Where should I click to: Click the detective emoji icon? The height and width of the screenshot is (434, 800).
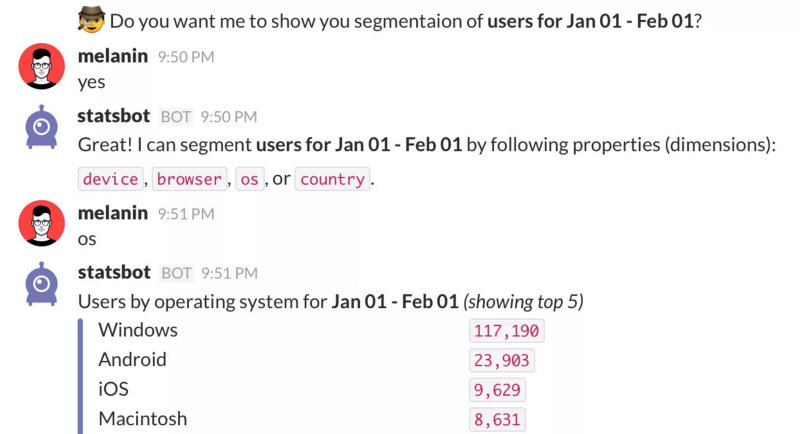(x=91, y=19)
